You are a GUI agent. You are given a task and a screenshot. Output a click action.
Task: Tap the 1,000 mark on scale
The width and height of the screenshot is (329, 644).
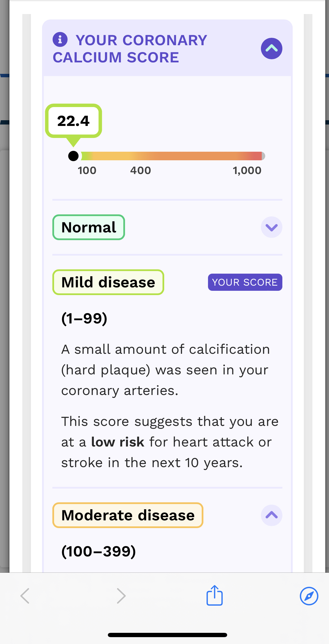pos(247,171)
